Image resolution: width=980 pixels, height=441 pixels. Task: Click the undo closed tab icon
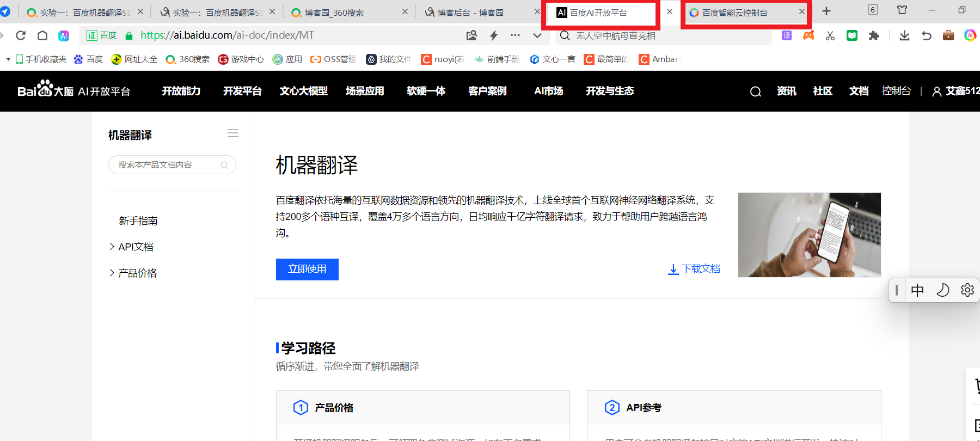(926, 35)
